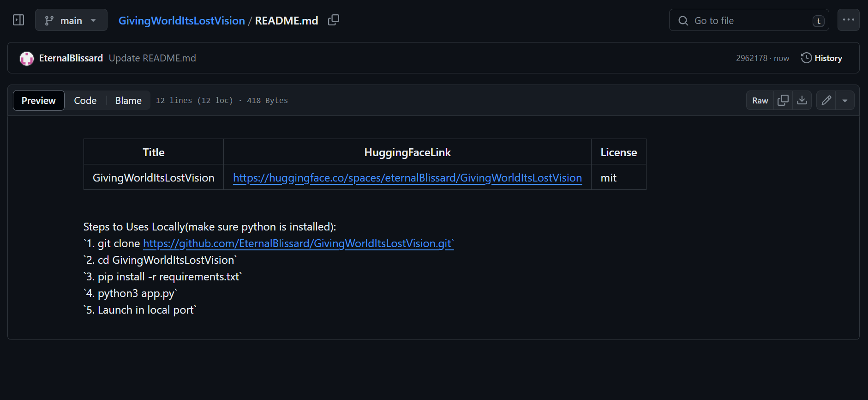The width and height of the screenshot is (868, 400).
Task: Copy file path icon next to README.md
Action: [333, 20]
